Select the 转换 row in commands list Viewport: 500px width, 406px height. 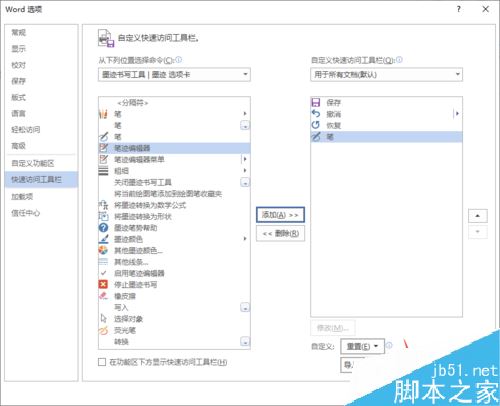[174, 341]
